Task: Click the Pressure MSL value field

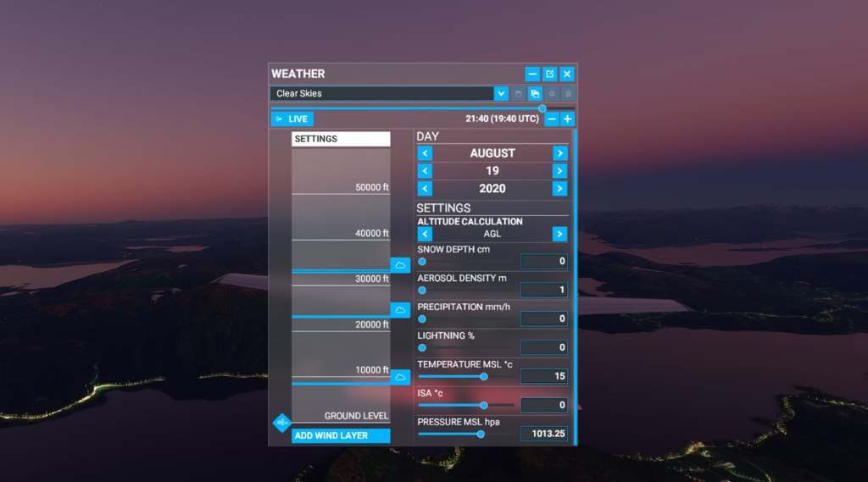Action: 544,434
